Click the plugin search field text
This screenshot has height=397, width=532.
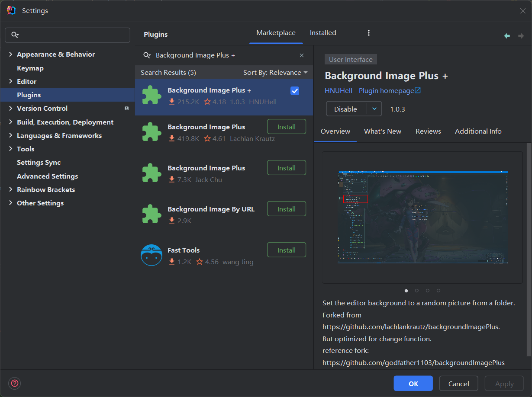click(x=195, y=55)
